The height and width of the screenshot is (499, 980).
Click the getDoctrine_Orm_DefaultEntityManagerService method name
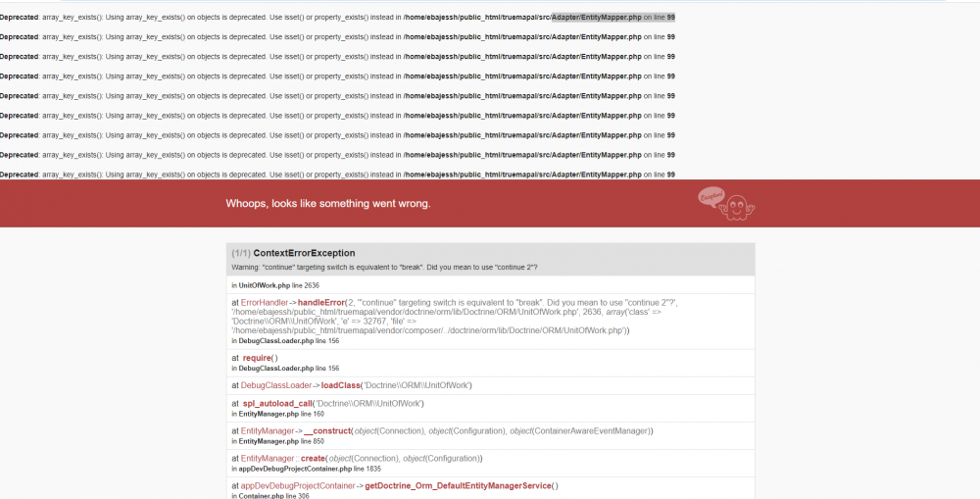pos(458,486)
